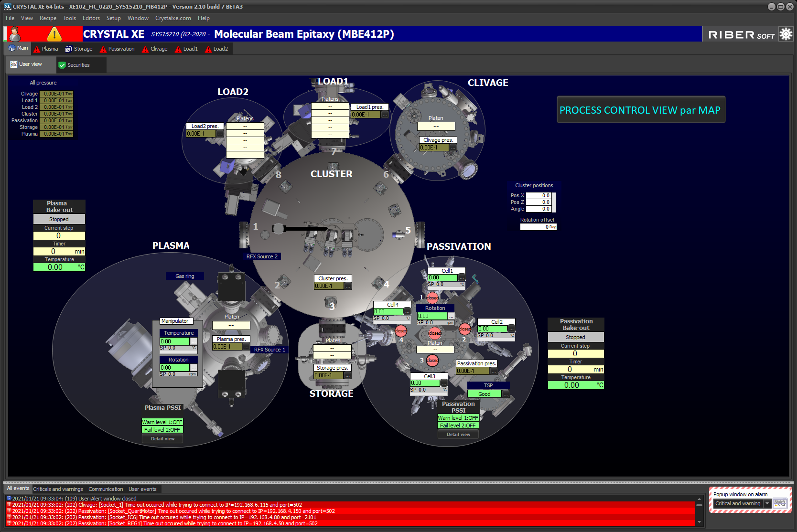
Task: Open Load1 pres. ellipsis button
Action: [x=385, y=115]
